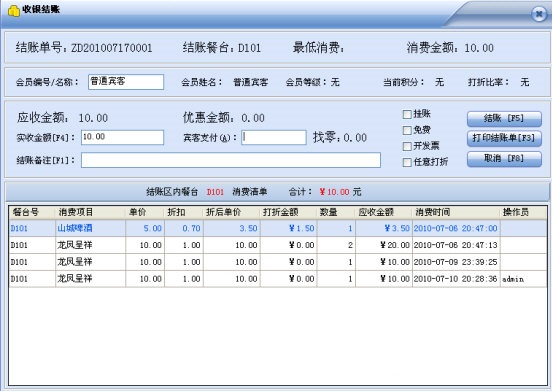Click the 结账备注 [F1] text field
The width and height of the screenshot is (552, 392).
pos(231,160)
